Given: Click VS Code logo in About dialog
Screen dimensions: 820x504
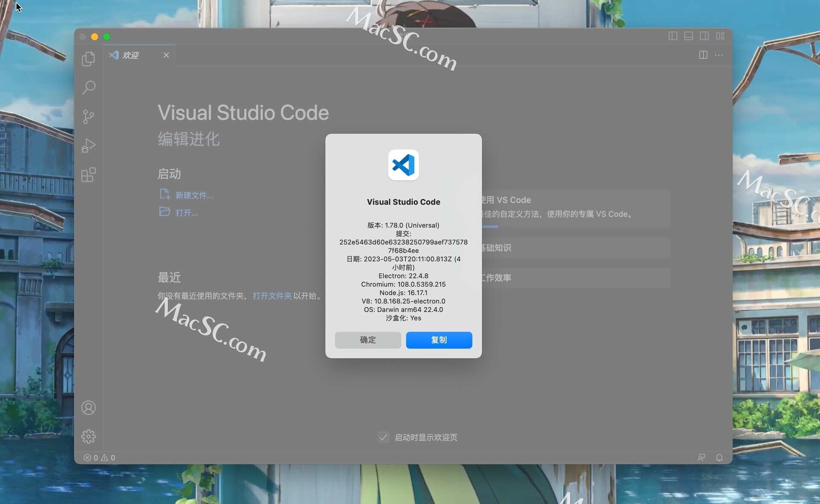Looking at the screenshot, I should pos(404,165).
